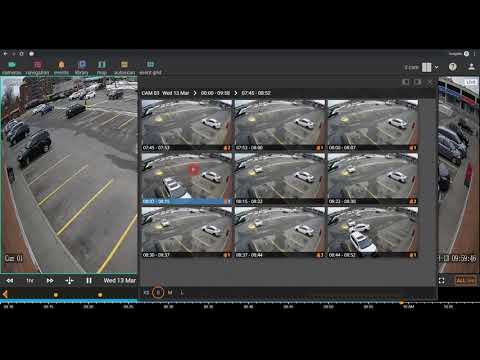
Task: Open the help question mark icon
Action: (452, 67)
